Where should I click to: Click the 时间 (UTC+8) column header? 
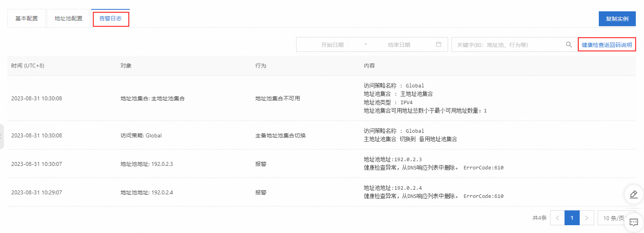coord(28,66)
